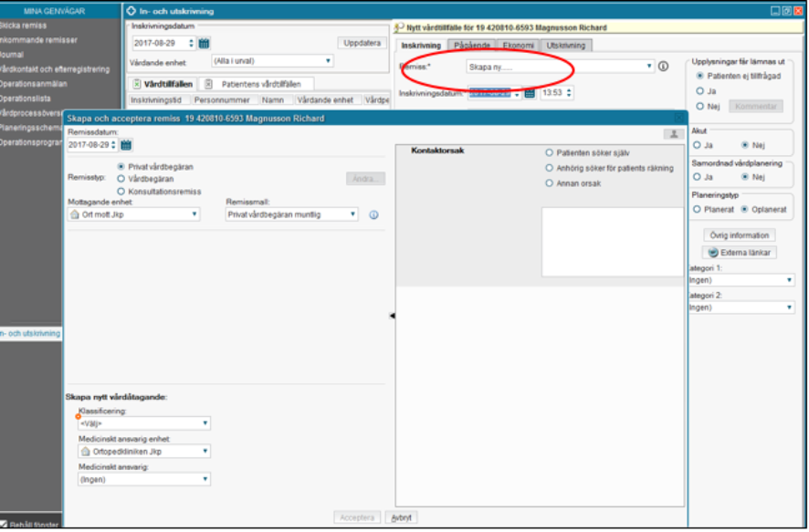Click info icon beside Remissmall dropdown
The width and height of the screenshot is (809, 532).
(x=373, y=214)
